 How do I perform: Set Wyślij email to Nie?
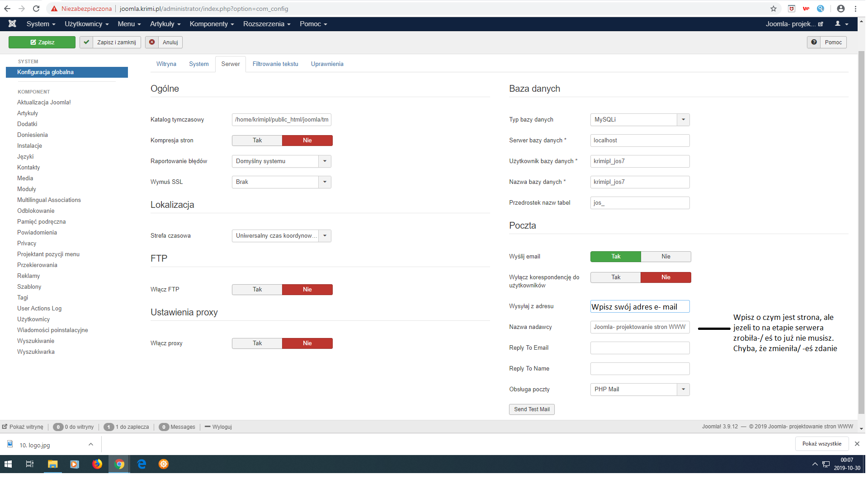tap(665, 257)
